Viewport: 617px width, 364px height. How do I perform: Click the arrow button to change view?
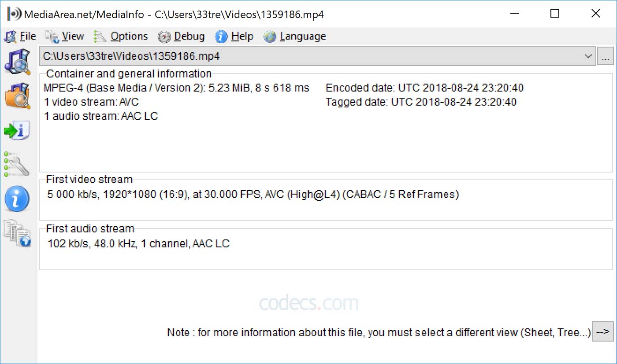[602, 331]
